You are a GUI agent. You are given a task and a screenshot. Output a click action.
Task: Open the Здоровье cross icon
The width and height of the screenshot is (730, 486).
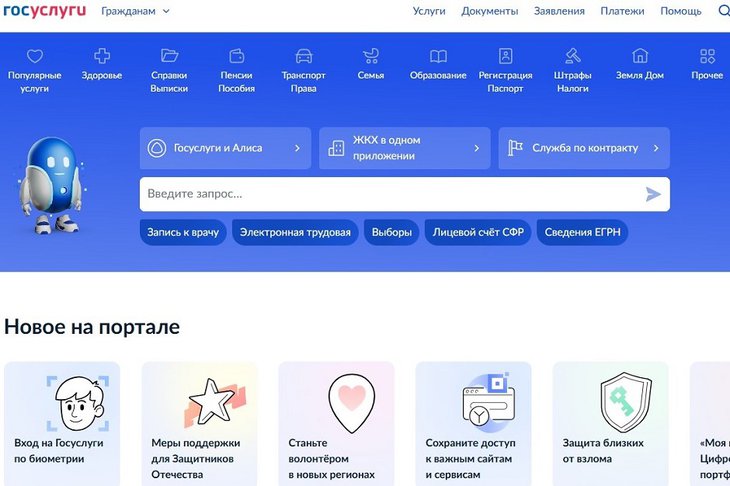tap(102, 56)
